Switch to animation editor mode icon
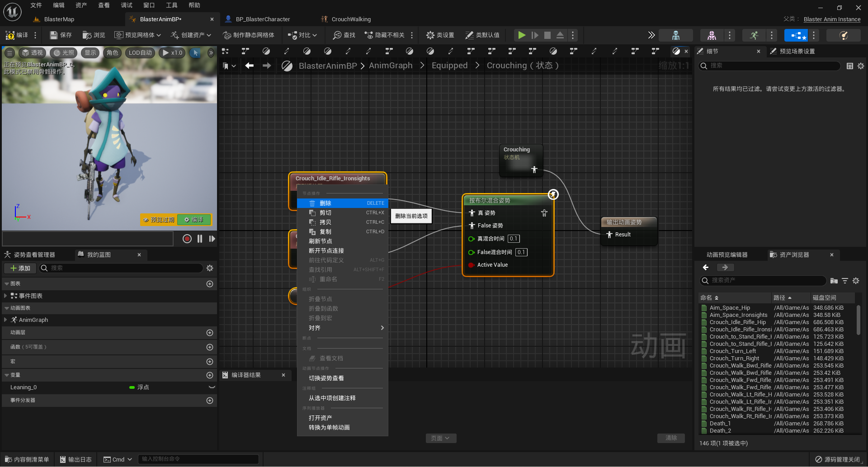Screen dimensions: 868x467 tap(754, 35)
